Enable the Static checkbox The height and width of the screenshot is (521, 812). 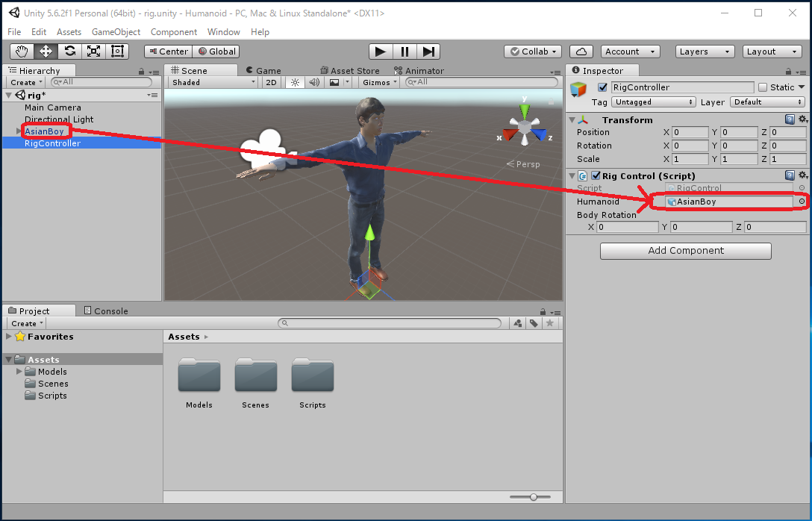[763, 87]
